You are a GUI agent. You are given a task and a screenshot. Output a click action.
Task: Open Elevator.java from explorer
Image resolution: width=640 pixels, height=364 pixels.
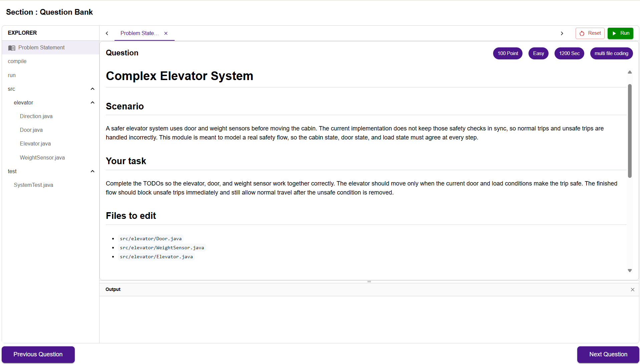(35, 144)
